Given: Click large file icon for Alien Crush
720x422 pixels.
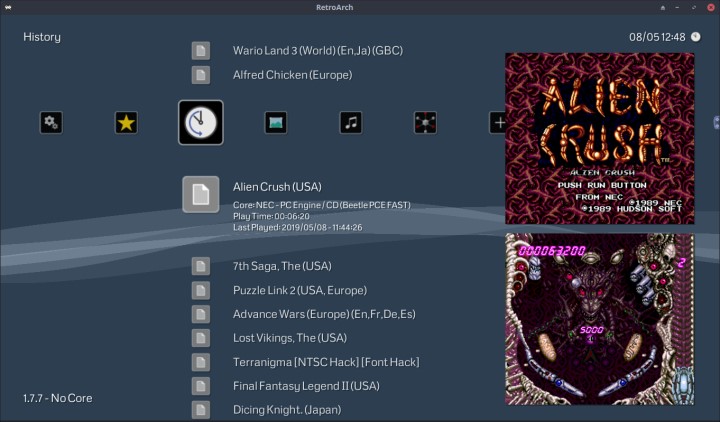Looking at the screenshot, I should [x=201, y=194].
